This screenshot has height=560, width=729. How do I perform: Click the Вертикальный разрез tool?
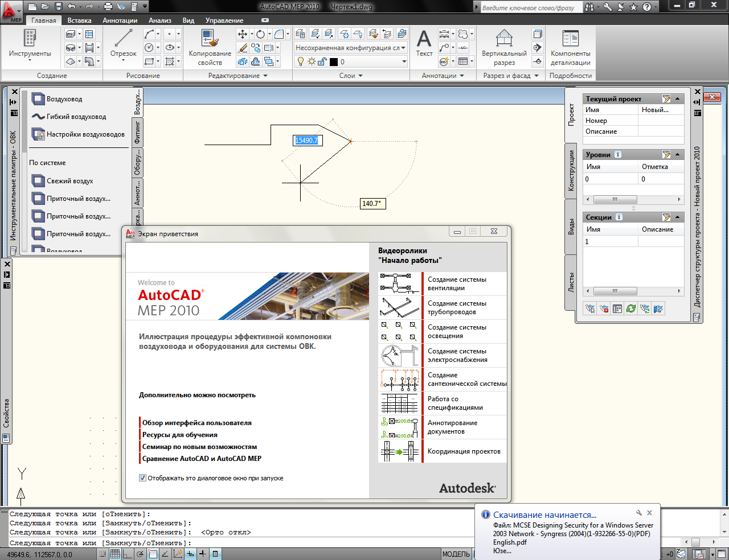click(504, 47)
